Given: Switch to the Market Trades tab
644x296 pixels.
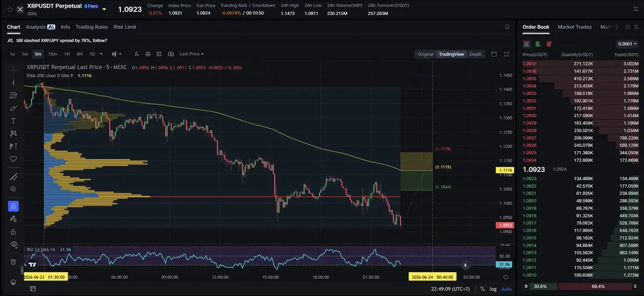Looking at the screenshot, I should pos(575,27).
